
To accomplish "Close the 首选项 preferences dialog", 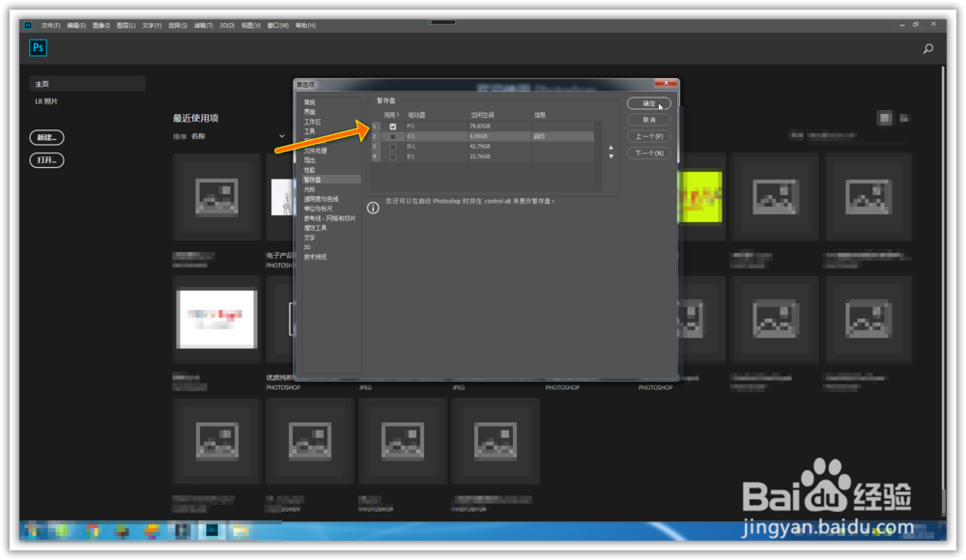I will click(x=666, y=83).
